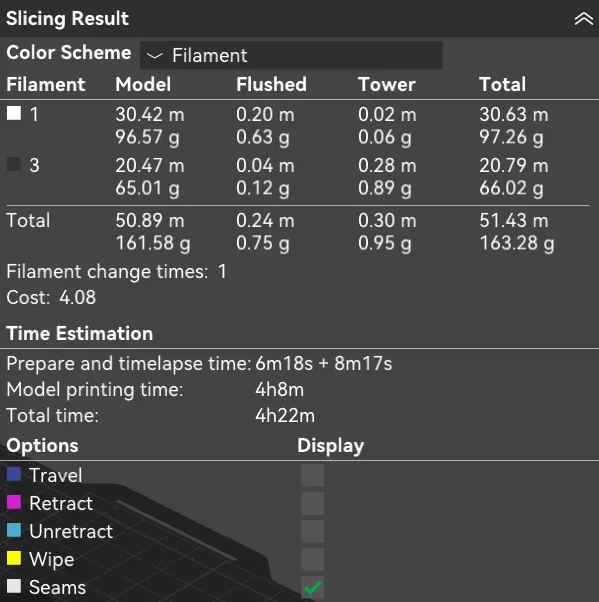
Task: Open the Color Scheme Filament dropdown
Action: click(291, 55)
